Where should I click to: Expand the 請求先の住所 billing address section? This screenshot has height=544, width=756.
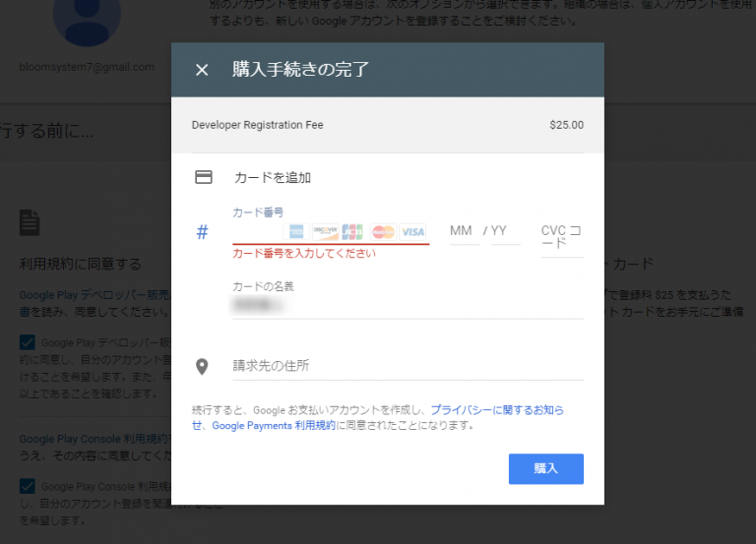coord(408,366)
